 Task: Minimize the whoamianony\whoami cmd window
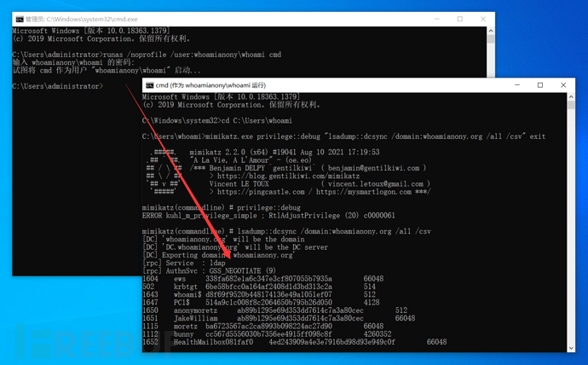[517, 85]
